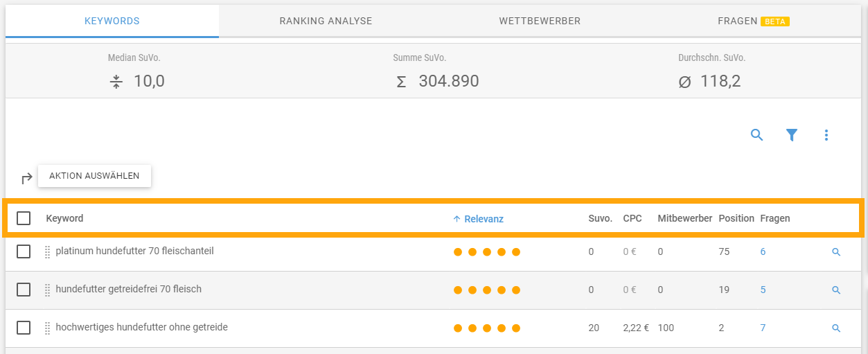Click drag handle of platinum hundefutter row
The width and height of the screenshot is (868, 354).
[48, 252]
